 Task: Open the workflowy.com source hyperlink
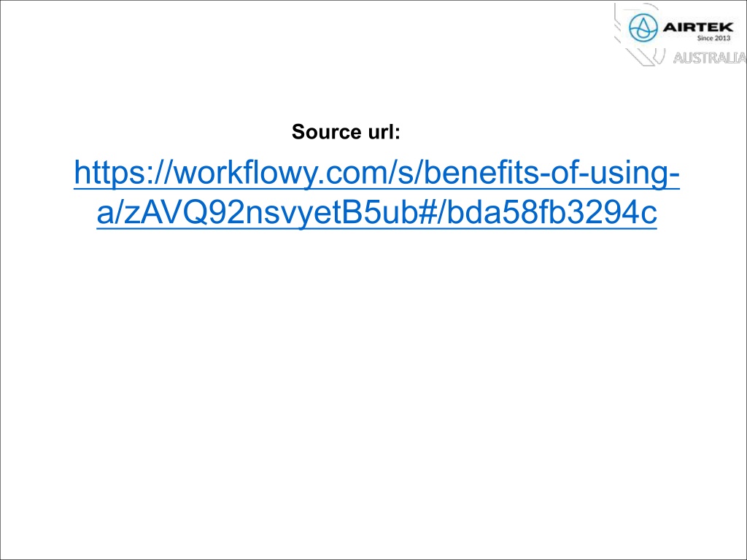[376, 192]
